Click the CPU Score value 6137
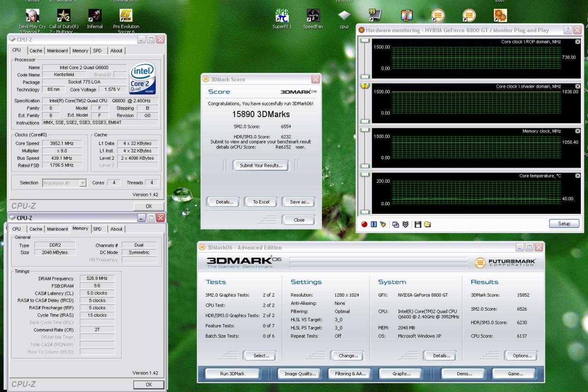This screenshot has height=392, width=588. coord(522,336)
